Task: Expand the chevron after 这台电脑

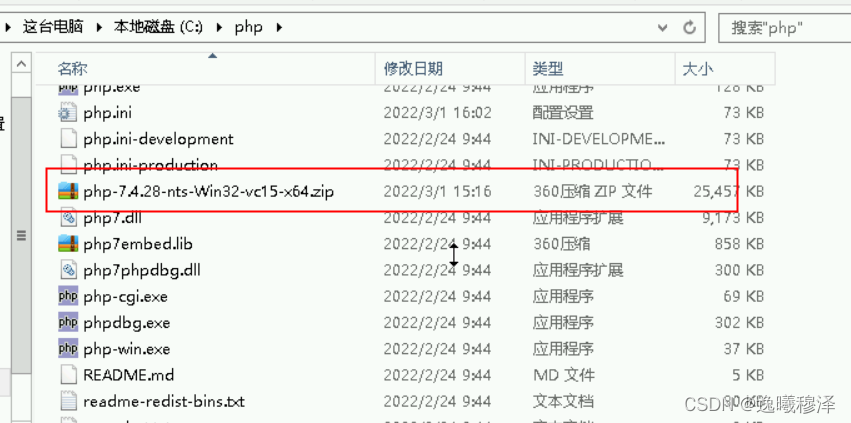Action: pos(98,27)
